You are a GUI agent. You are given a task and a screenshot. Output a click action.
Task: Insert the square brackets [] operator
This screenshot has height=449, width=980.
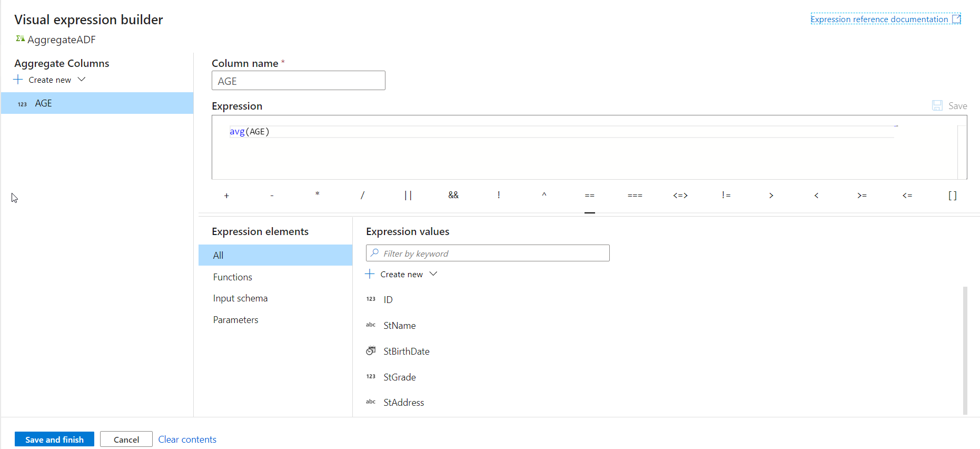pos(952,195)
